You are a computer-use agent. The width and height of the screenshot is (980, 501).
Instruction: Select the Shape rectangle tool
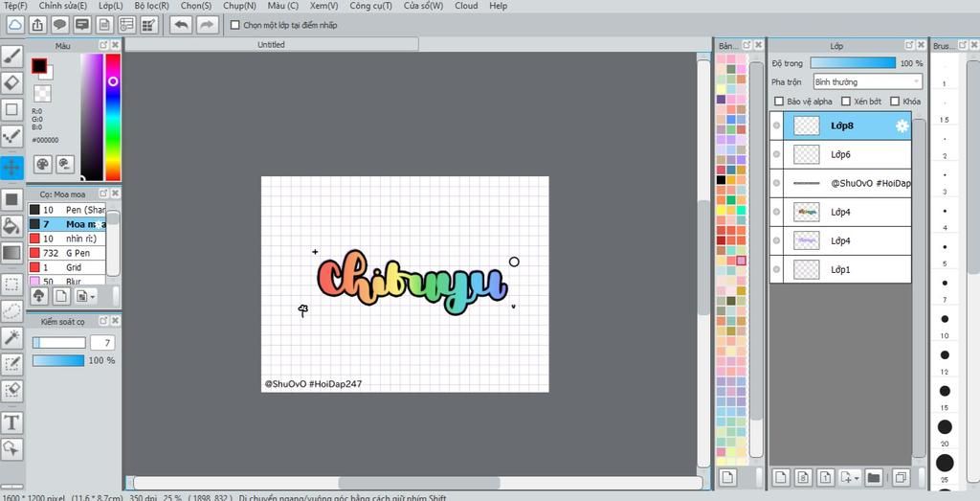click(11, 109)
